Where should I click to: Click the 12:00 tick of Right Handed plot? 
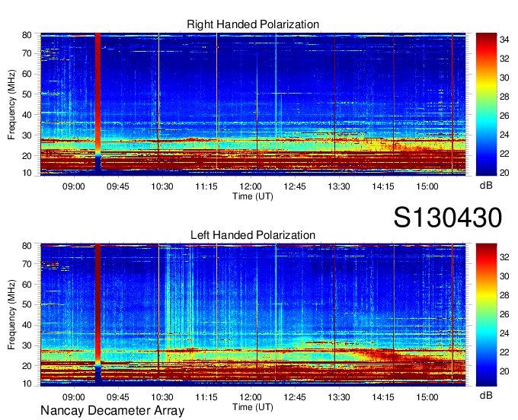point(251,186)
